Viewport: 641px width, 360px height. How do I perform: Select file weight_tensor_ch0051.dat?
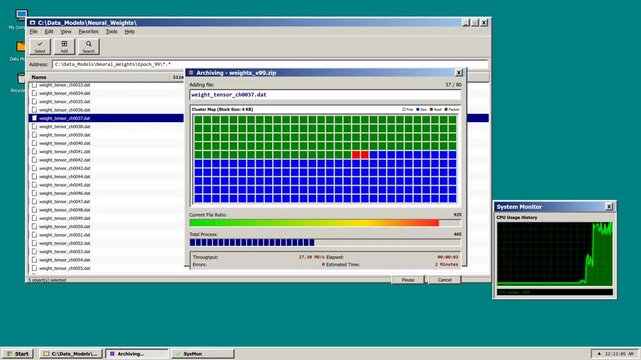(65, 235)
